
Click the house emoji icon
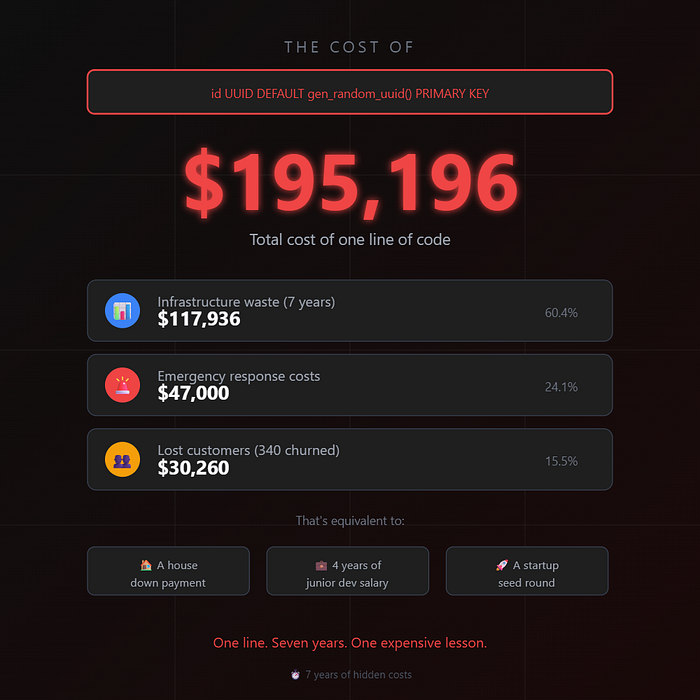pyautogui.click(x=146, y=565)
